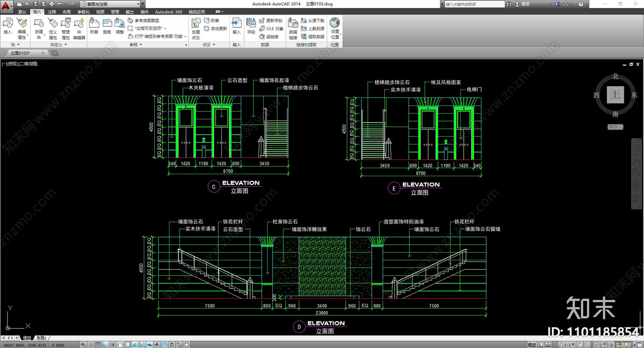Click the 登录 sign-in button

(522, 4)
